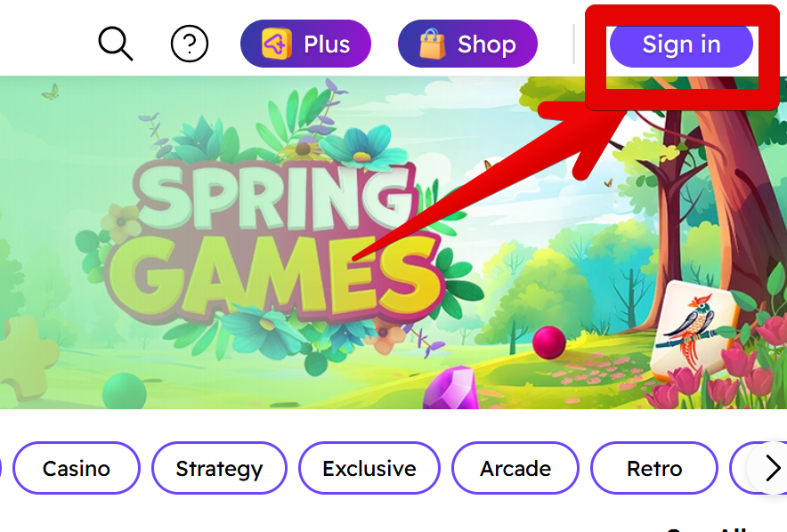Click the butterfly in banner's top corner

pos(51,92)
